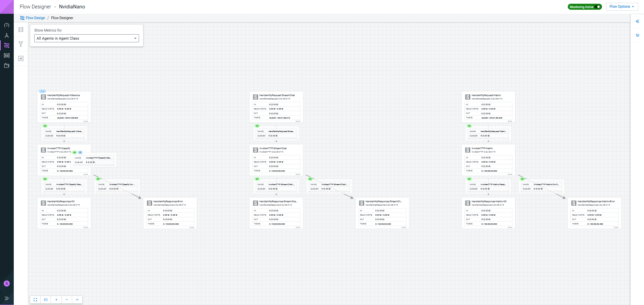Select the InvokeHTTP-Matrix/Resp... connection name
644x305 pixels.
click(x=494, y=184)
